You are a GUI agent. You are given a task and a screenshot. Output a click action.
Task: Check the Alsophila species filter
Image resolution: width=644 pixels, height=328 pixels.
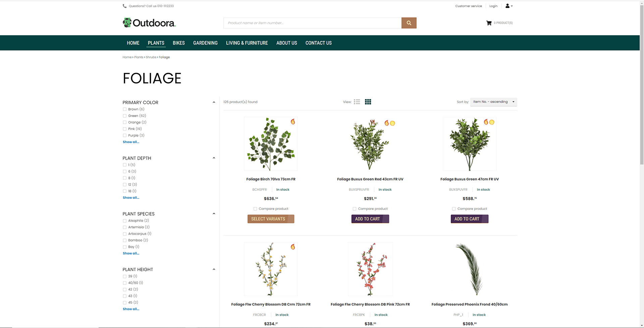point(125,221)
